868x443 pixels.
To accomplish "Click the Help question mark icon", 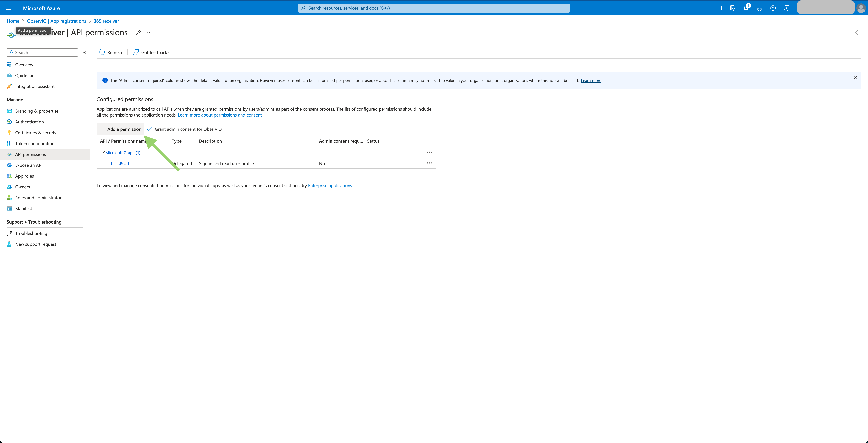I will pyautogui.click(x=773, y=8).
